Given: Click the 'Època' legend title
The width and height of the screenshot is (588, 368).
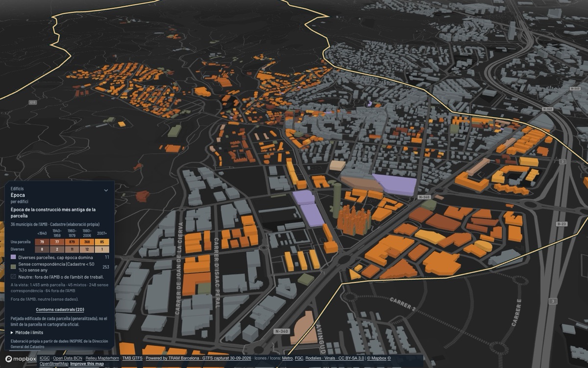Looking at the screenshot, I should 18,195.
